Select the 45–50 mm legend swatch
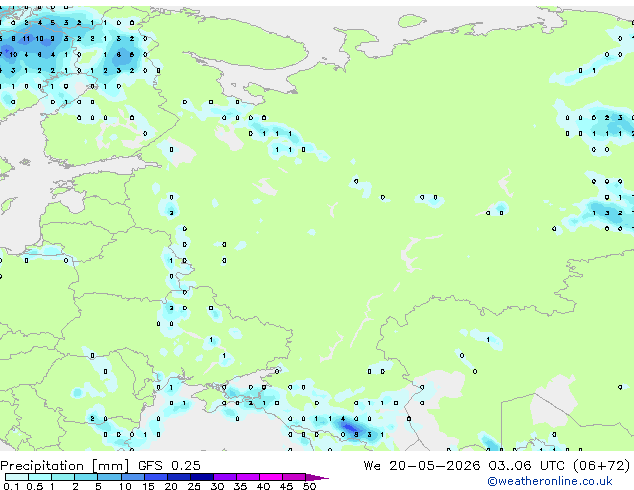This screenshot has height=490, width=634. point(294,477)
